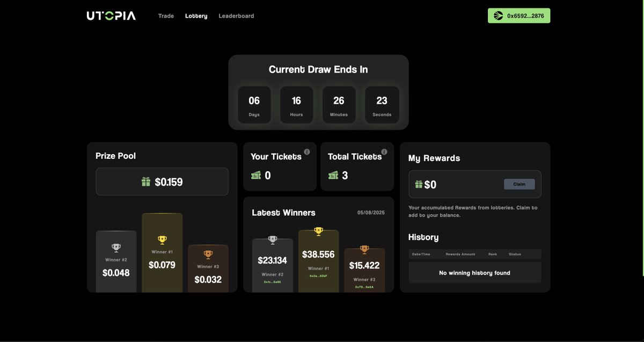Click the My Rewards heading
644x342 pixels.
pos(434,158)
